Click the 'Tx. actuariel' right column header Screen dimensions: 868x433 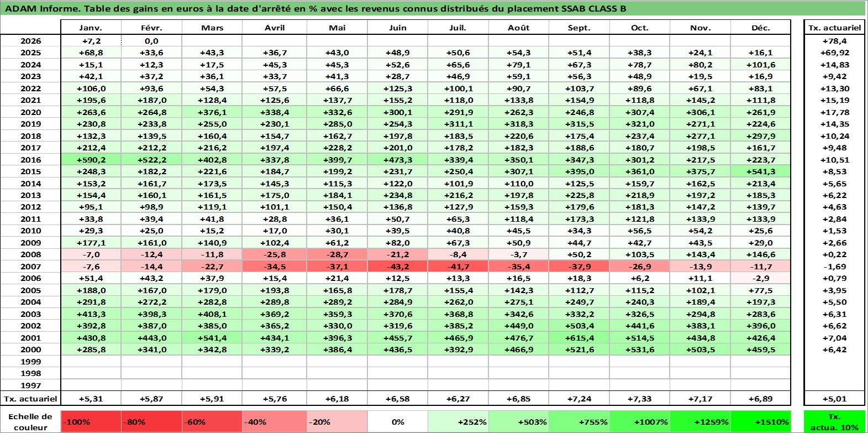[x=834, y=28]
